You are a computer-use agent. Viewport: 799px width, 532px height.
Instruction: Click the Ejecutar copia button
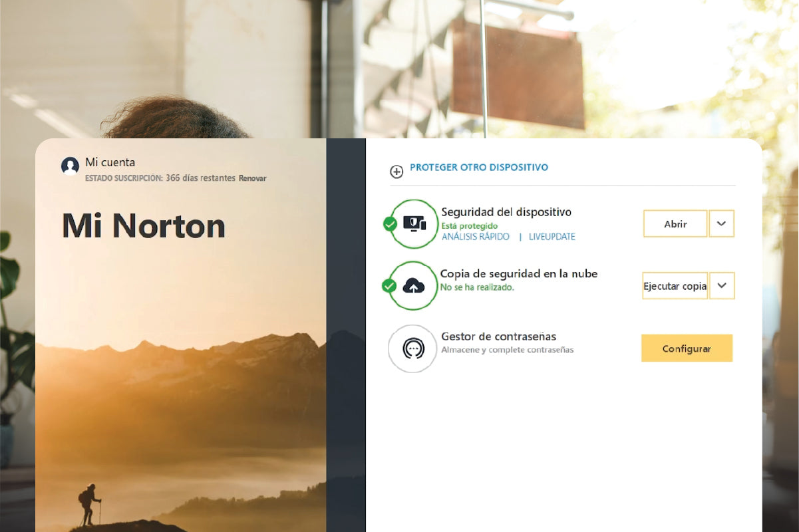tap(675, 286)
